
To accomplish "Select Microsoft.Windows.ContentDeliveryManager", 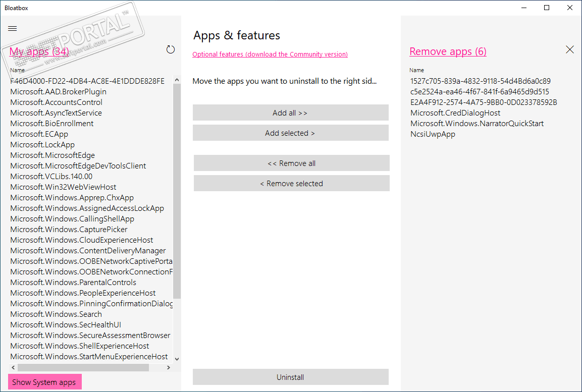I will pyautogui.click(x=88, y=251).
